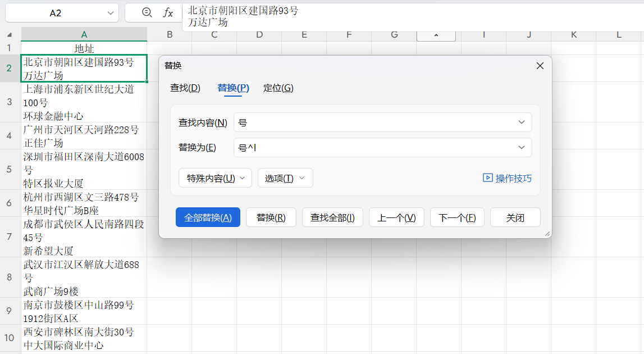Click the video icon beside 操作技巧

click(x=487, y=178)
